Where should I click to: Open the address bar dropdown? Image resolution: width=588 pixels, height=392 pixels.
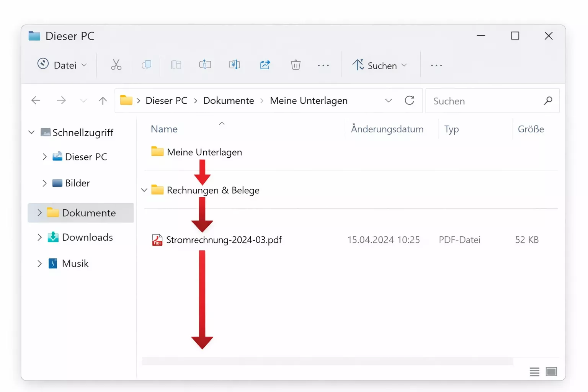coord(388,100)
